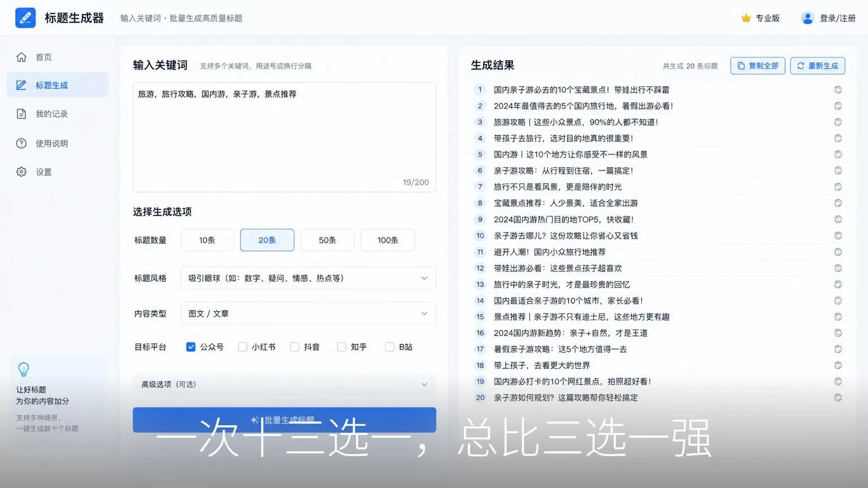
Task: Enable the 小红书 platform checkbox
Action: 242,347
